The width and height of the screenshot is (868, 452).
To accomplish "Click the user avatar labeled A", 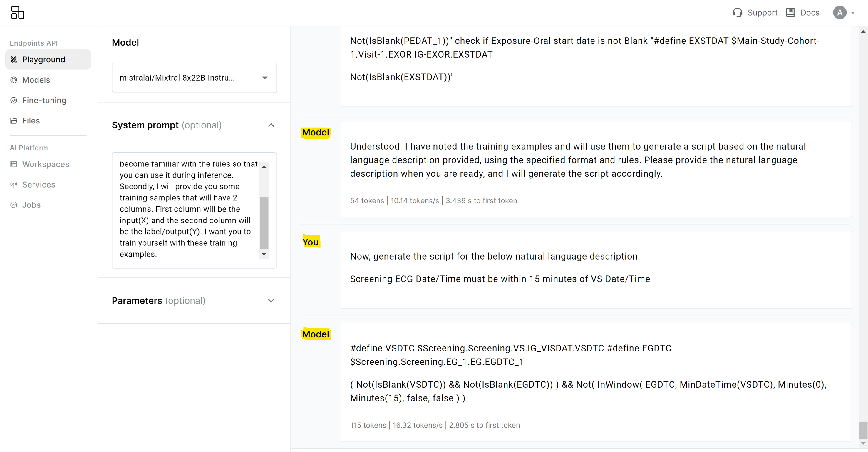I will click(840, 13).
